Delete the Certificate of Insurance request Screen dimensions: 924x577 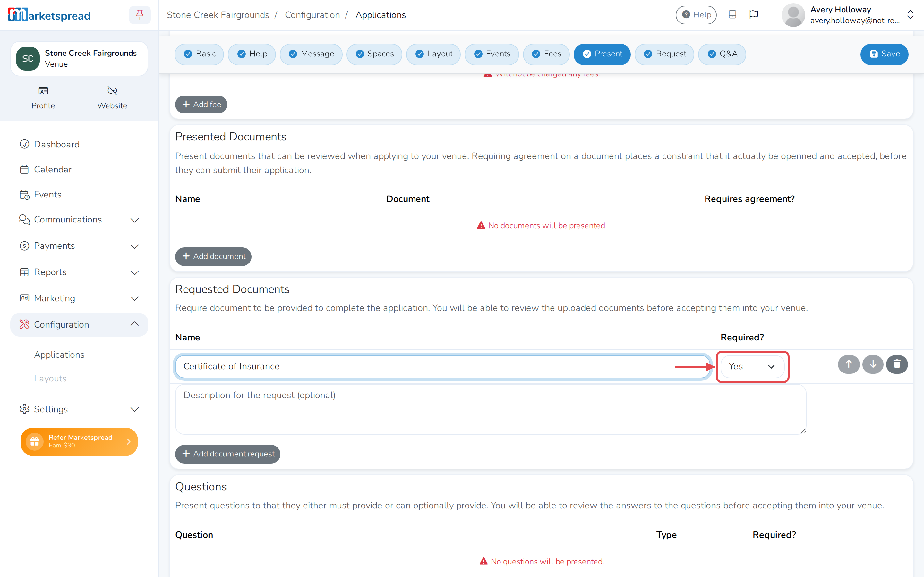[896, 364]
